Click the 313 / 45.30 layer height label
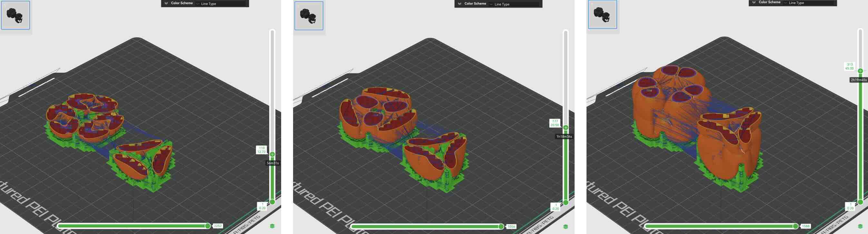The width and height of the screenshot is (868, 234). [849, 66]
